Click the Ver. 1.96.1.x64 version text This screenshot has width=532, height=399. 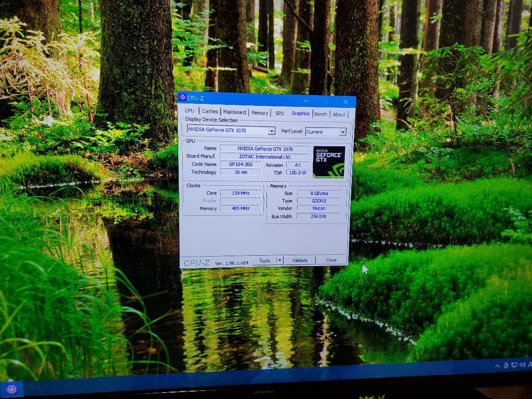click(x=232, y=263)
